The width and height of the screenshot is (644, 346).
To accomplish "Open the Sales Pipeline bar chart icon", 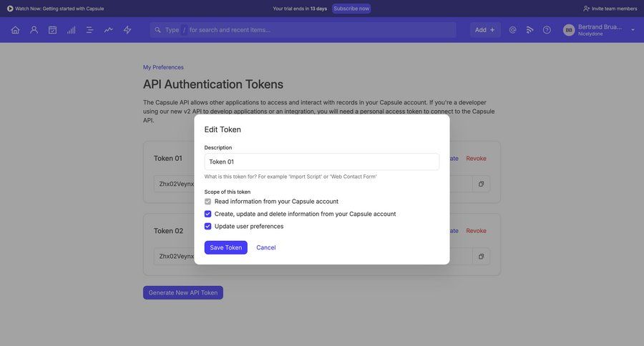I will pos(71,30).
